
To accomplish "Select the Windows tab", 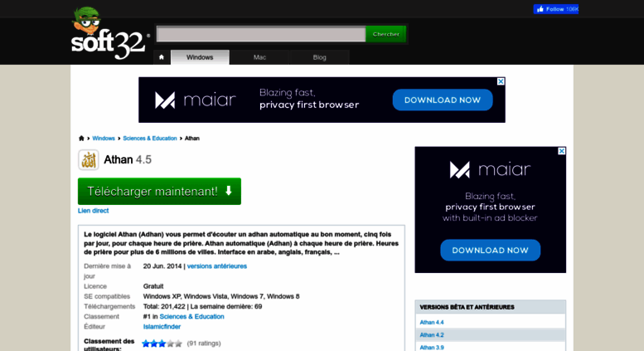I will (200, 57).
